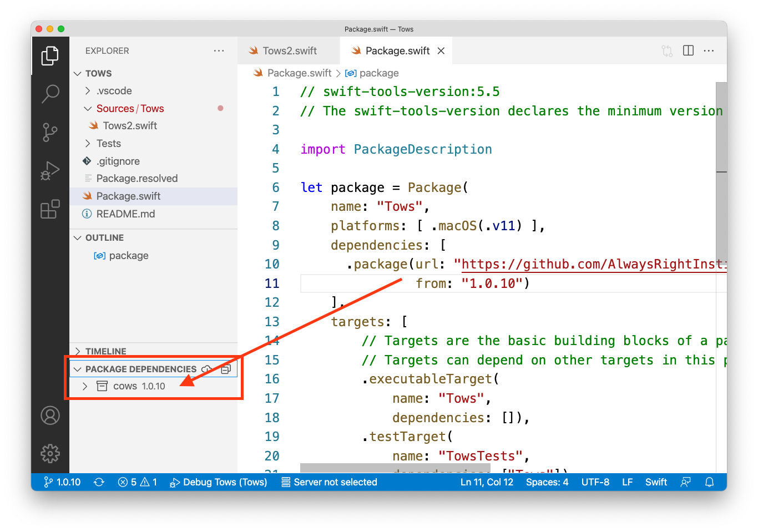Click on the "1.0.10" version string

[492, 283]
